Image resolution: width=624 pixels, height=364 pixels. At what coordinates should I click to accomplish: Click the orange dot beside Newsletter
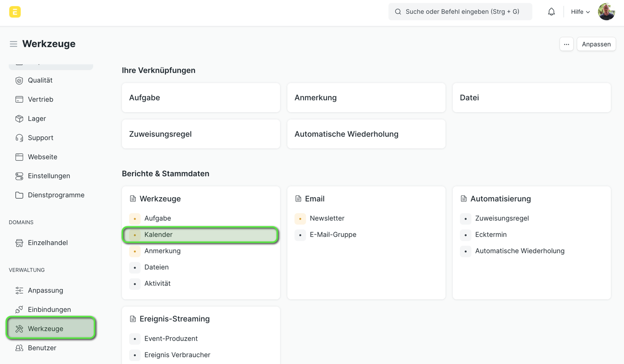click(x=300, y=219)
